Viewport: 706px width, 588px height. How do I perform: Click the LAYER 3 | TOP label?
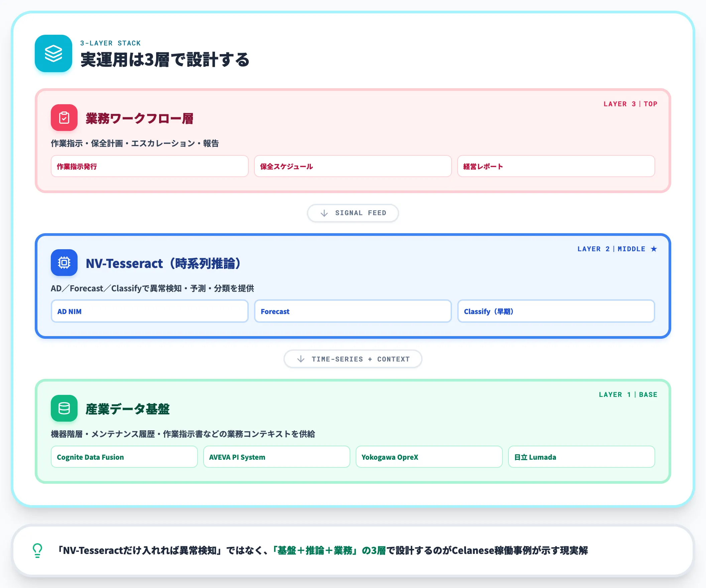pyautogui.click(x=630, y=104)
